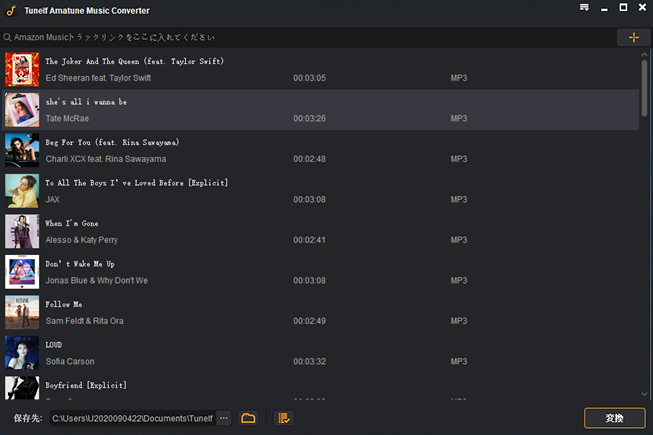The width and height of the screenshot is (653, 435).
Task: Select the Boyfriend [Explicit] album cover
Action: 22,388
